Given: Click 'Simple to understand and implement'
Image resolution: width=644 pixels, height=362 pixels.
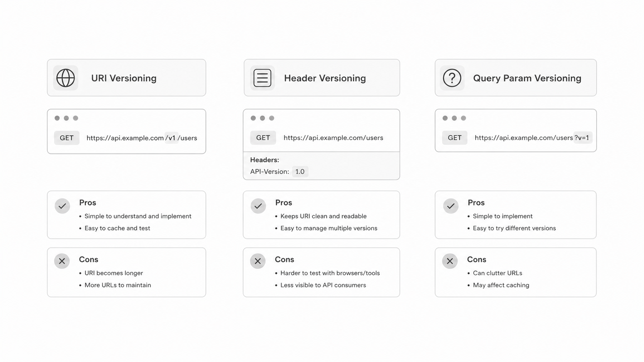Looking at the screenshot, I should [138, 216].
